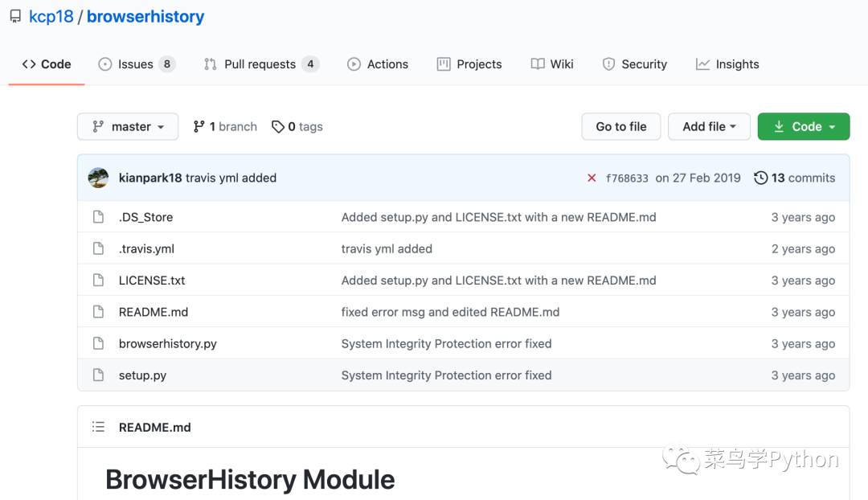Open the fixed error msg commit message
This screenshot has height=500, width=868.
[x=450, y=312]
